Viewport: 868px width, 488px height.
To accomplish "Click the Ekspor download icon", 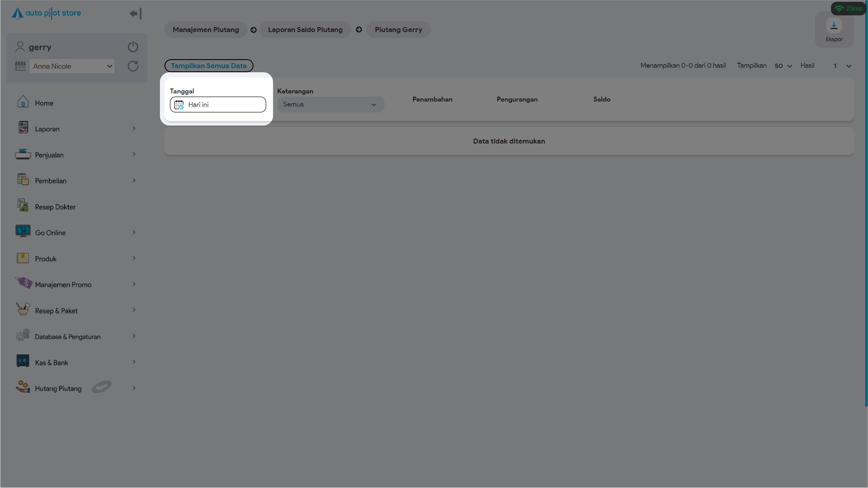I will coord(834,26).
